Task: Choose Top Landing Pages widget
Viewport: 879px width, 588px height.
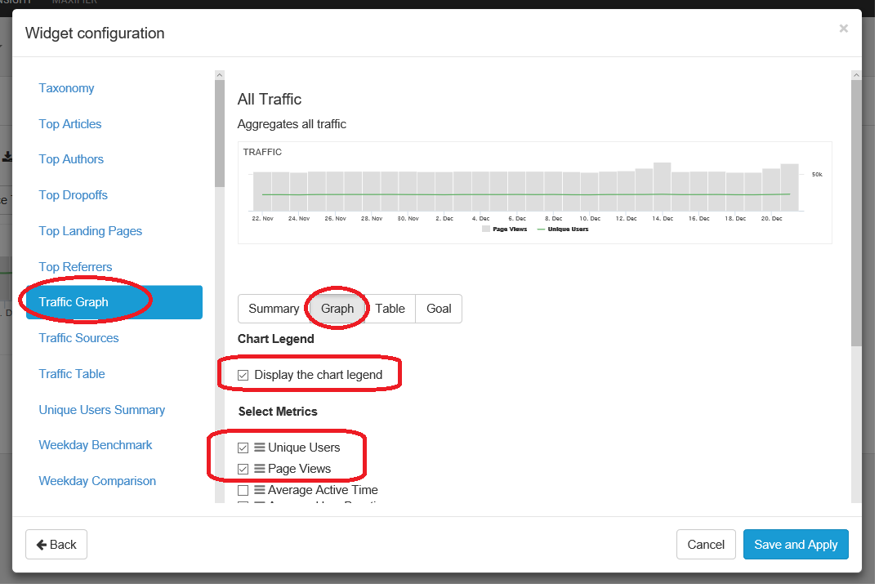Action: click(x=91, y=232)
